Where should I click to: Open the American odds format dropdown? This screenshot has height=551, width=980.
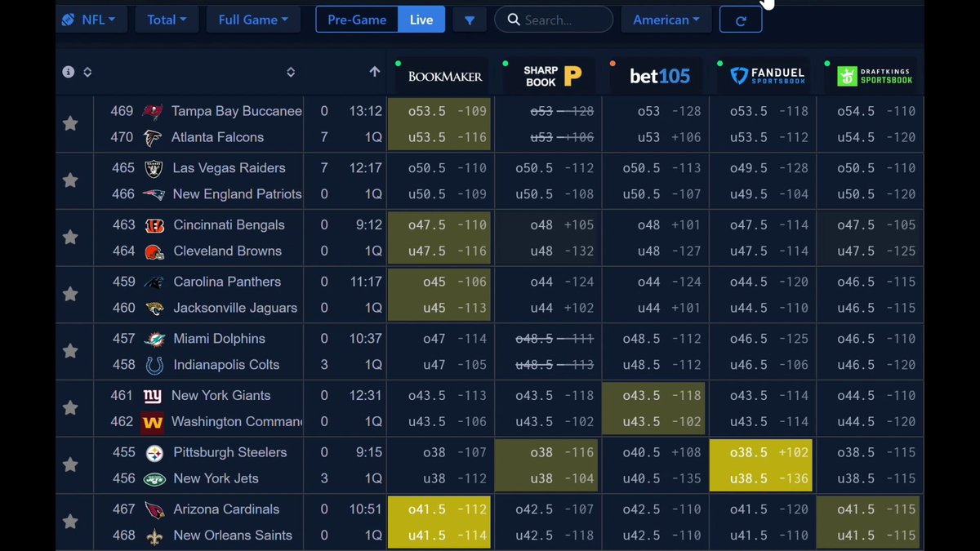click(666, 20)
